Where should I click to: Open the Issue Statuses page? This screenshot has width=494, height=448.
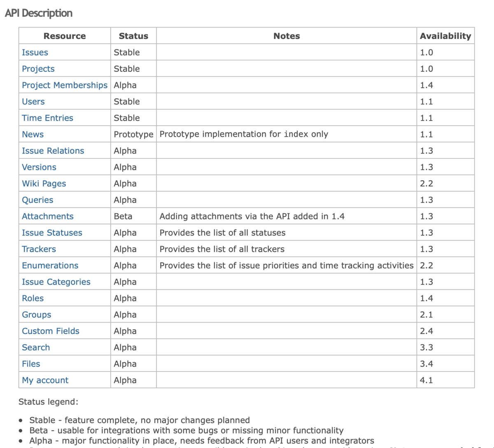51,232
